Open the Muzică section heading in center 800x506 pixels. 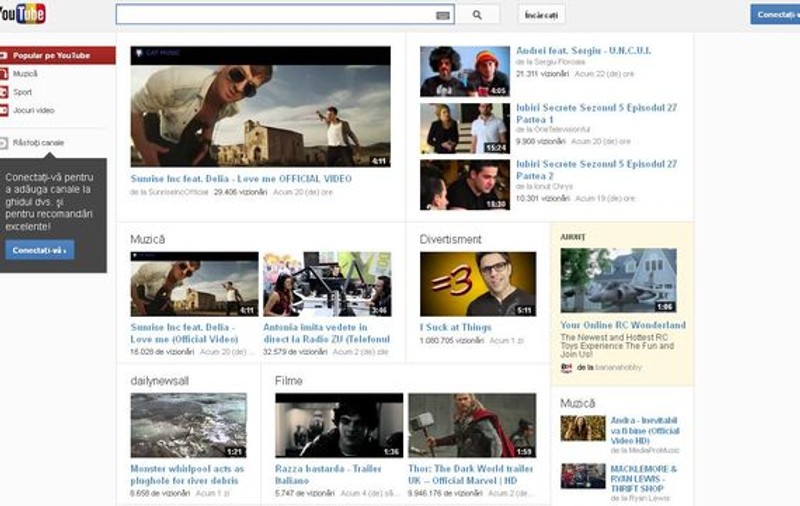(147, 239)
